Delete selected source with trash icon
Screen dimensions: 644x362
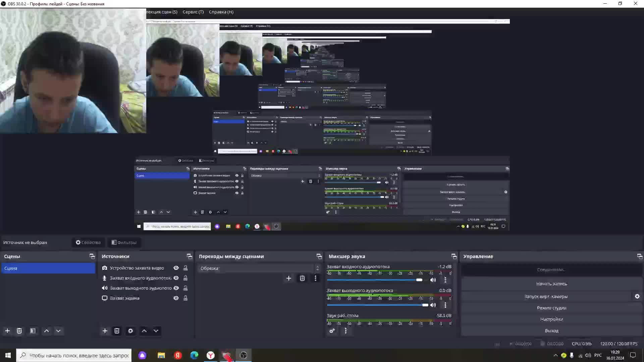(117, 331)
